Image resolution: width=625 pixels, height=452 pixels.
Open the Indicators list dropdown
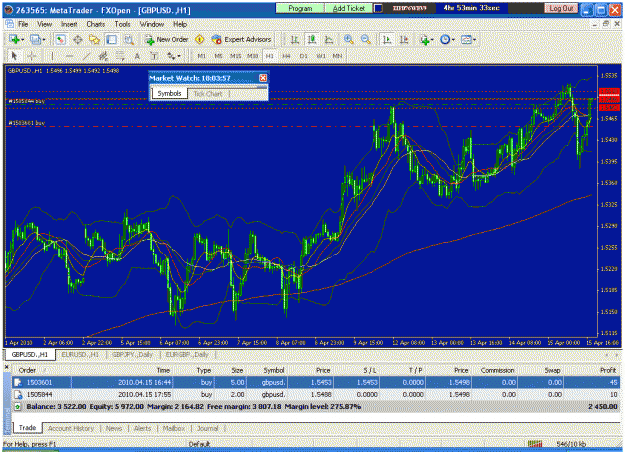point(426,39)
